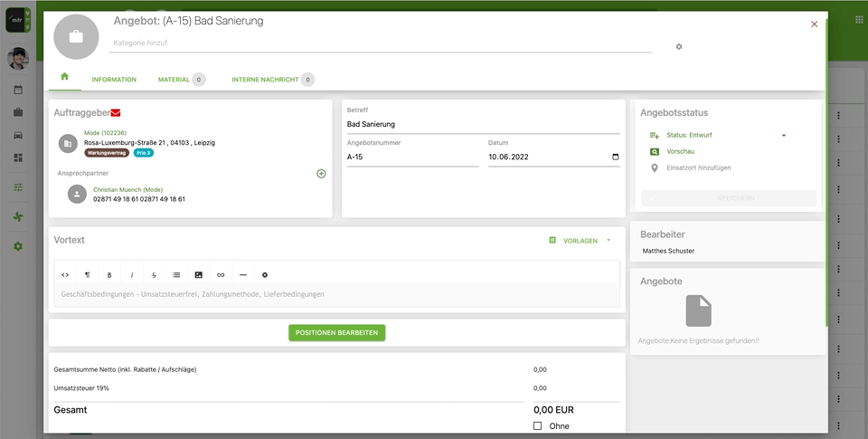Click into the Vortext text area

pos(336,294)
